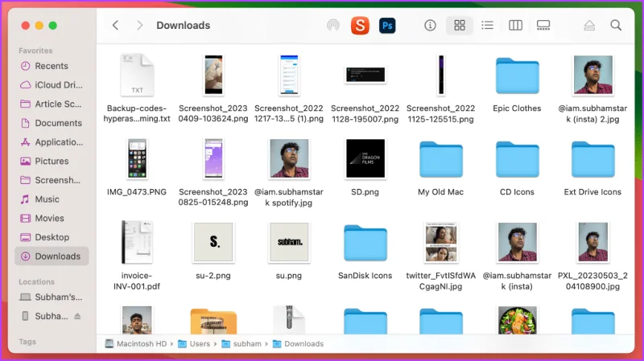
Task: Click subham in the path bar
Action: click(242, 344)
